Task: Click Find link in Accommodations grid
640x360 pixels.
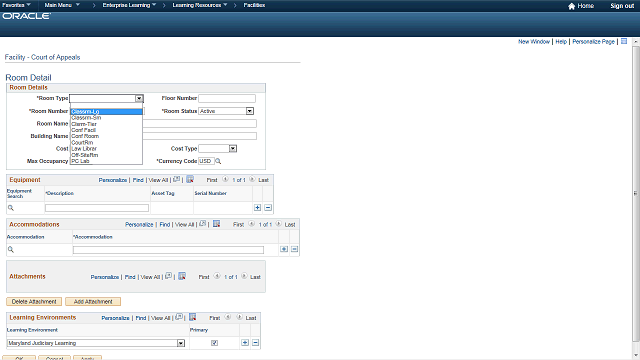Action: click(x=164, y=224)
